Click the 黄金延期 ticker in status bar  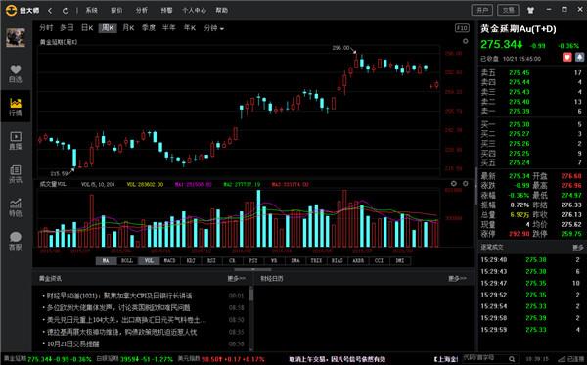tap(47, 359)
